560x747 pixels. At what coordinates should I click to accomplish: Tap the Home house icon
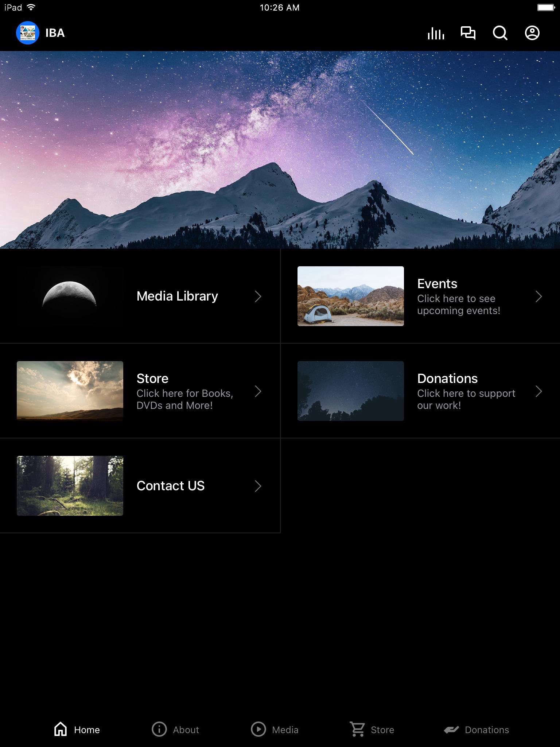click(x=61, y=729)
